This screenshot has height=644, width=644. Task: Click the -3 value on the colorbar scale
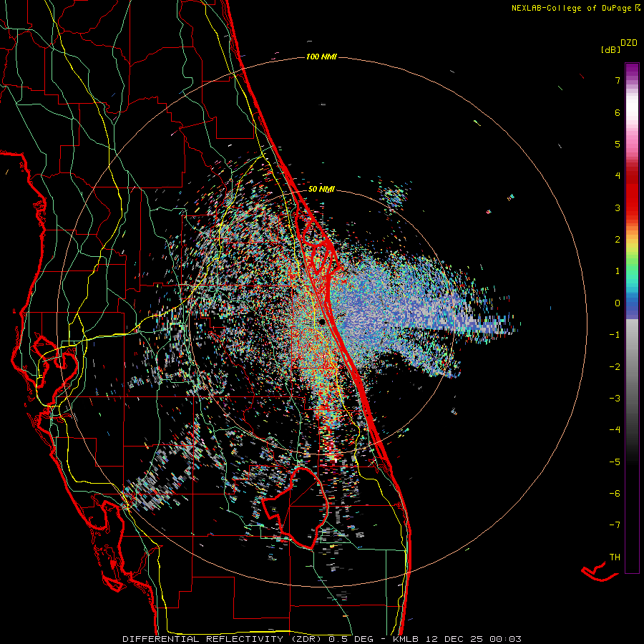(x=615, y=399)
